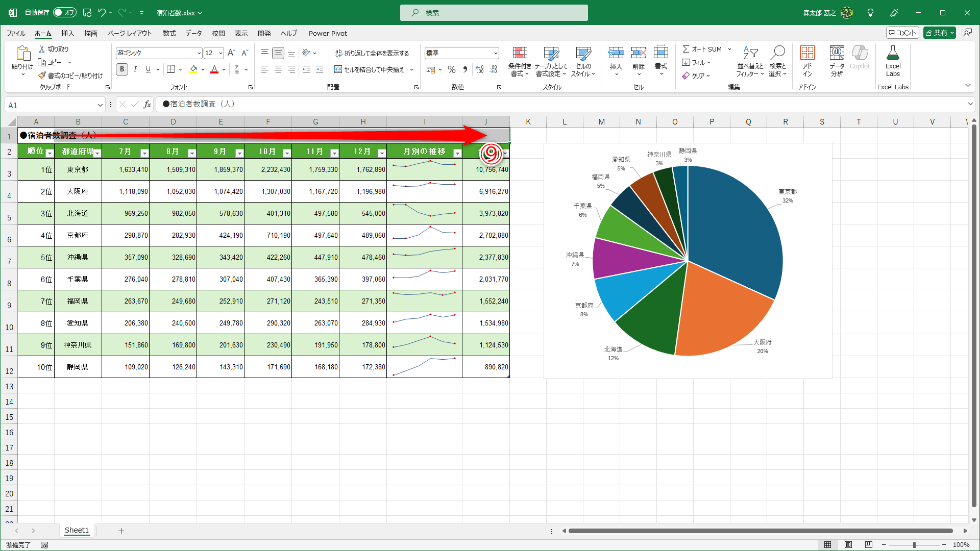Expand the number format combo box
The height and width of the screenshot is (551, 980).
click(495, 53)
